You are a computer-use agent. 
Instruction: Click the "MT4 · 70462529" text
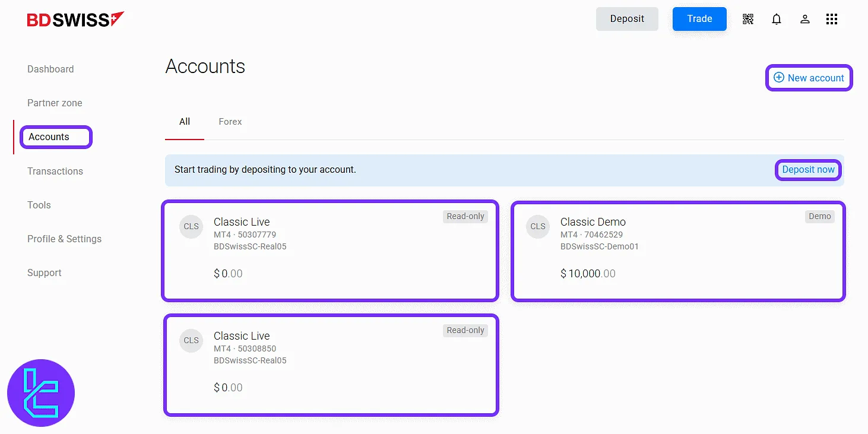point(591,235)
